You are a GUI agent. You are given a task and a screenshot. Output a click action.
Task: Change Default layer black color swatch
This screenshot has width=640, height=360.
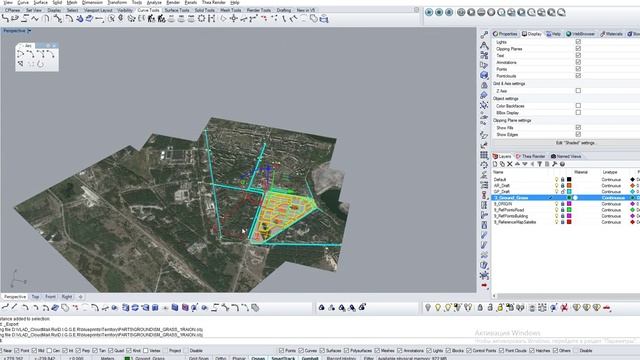[x=569, y=180]
